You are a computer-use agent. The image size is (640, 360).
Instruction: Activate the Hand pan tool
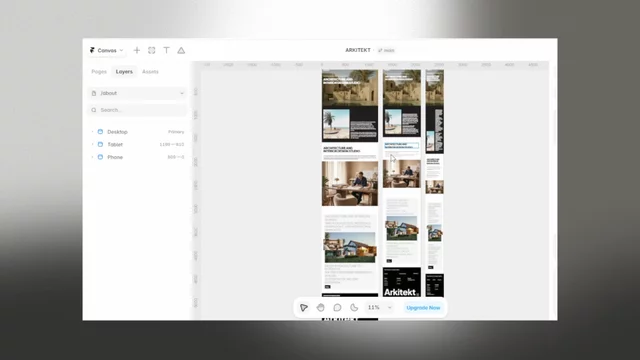coord(320,307)
